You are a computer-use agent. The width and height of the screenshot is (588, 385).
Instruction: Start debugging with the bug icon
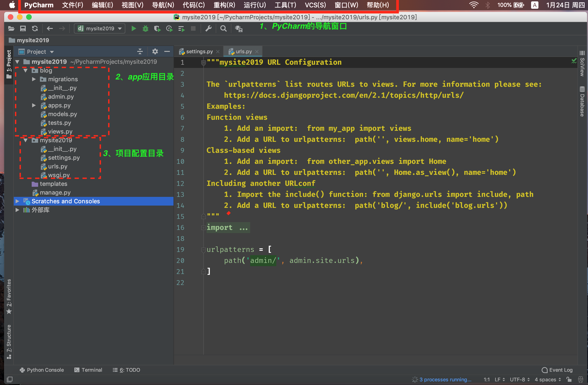tap(146, 29)
